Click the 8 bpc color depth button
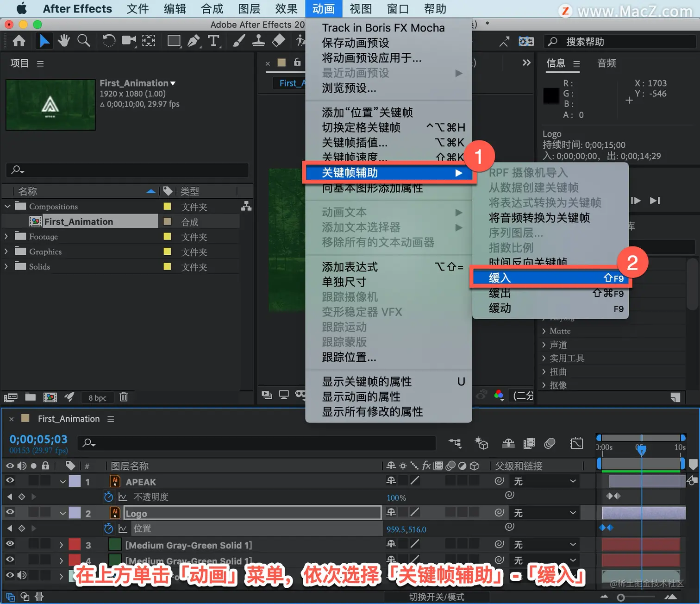Screen dimensions: 700x604 [x=98, y=398]
